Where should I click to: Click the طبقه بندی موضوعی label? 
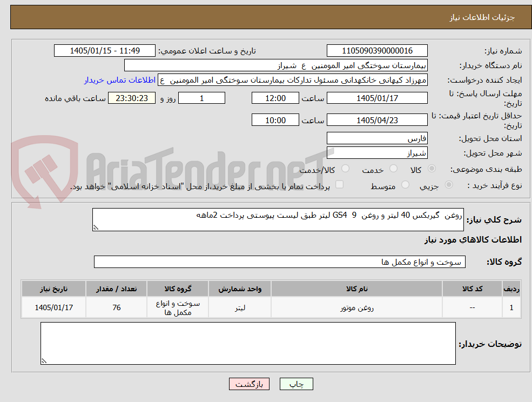click(486, 169)
